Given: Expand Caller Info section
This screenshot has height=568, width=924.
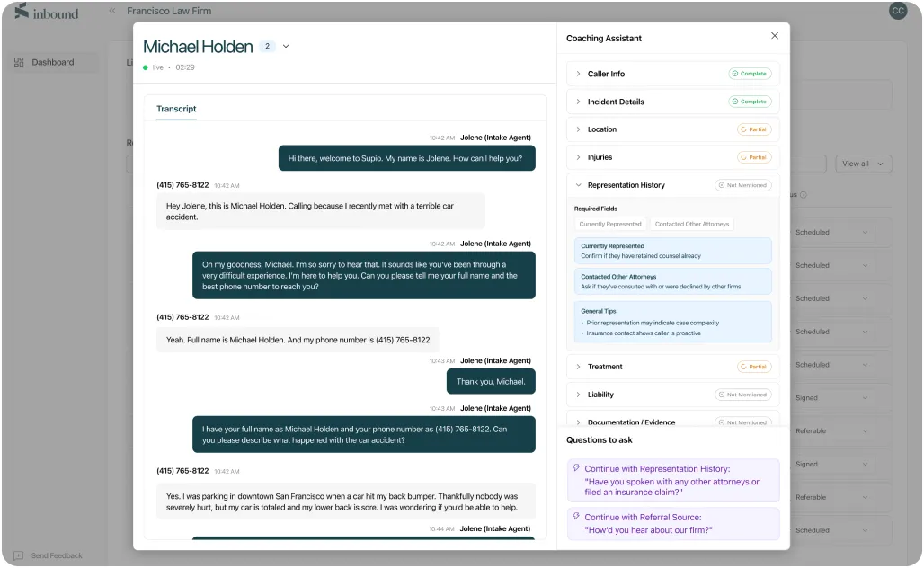Looking at the screenshot, I should pos(578,74).
